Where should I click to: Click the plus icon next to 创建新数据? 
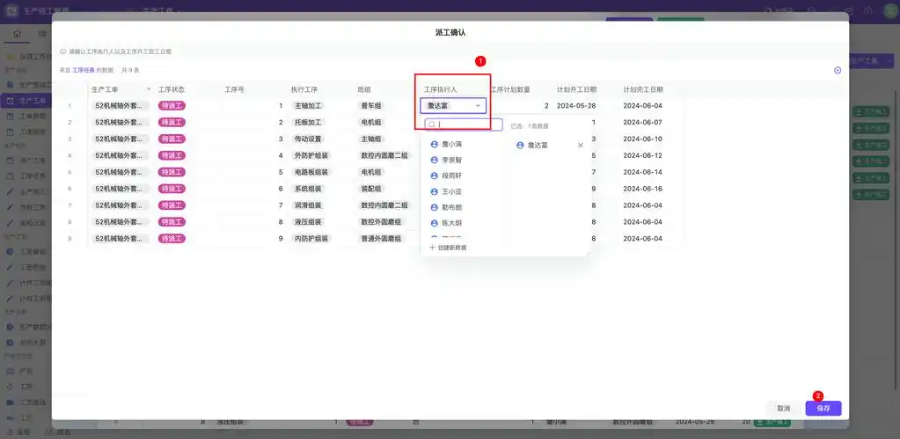[432, 247]
